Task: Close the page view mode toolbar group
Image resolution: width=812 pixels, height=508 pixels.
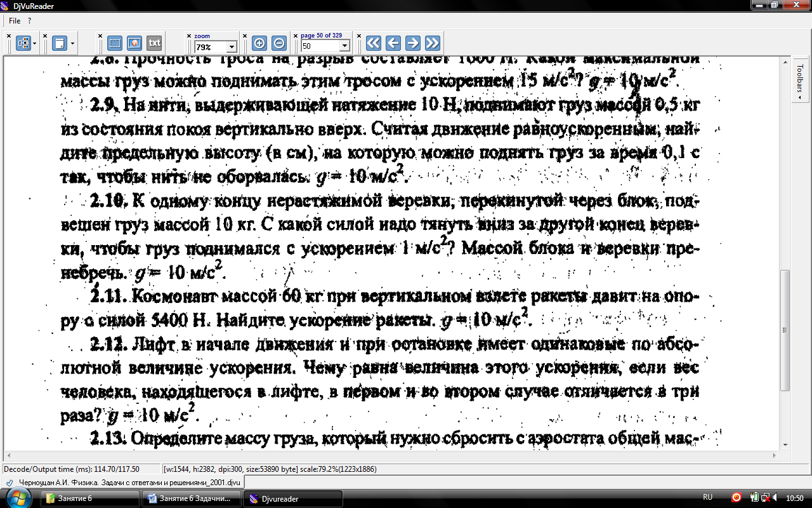Action: click(x=46, y=36)
